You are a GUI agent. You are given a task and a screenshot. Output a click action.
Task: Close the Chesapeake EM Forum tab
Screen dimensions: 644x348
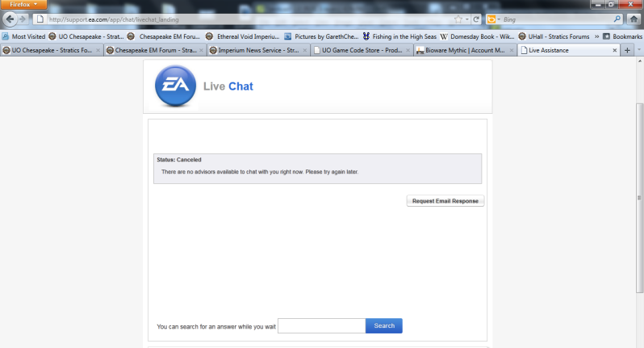201,50
